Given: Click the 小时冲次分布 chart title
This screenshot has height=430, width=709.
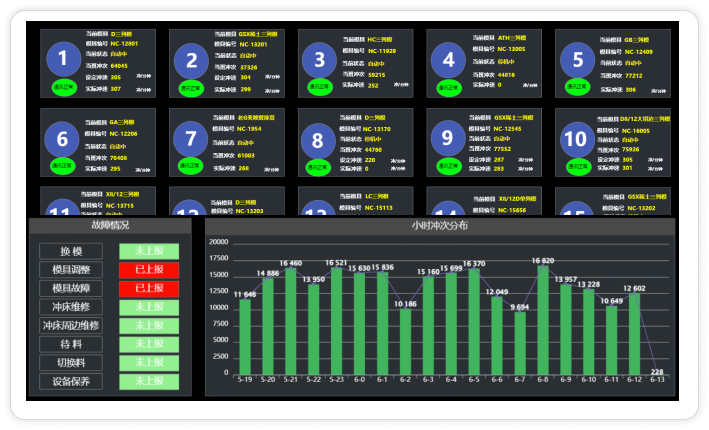Looking at the screenshot, I should coord(439,226).
